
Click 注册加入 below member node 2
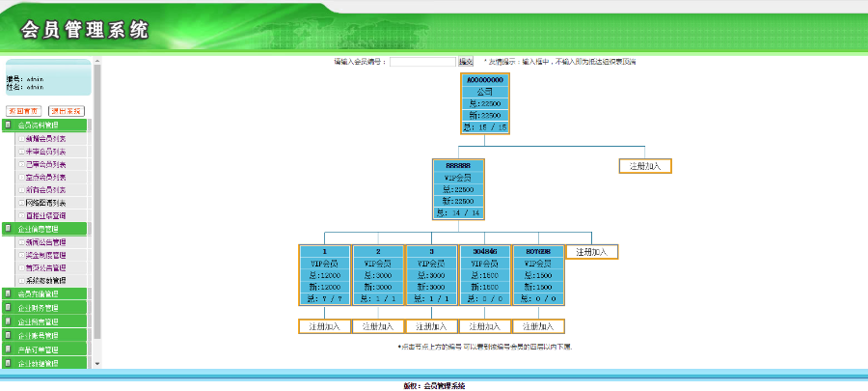click(378, 326)
